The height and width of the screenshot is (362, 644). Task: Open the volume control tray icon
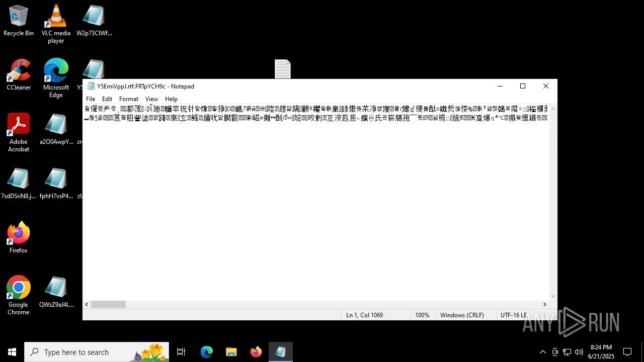click(x=579, y=352)
